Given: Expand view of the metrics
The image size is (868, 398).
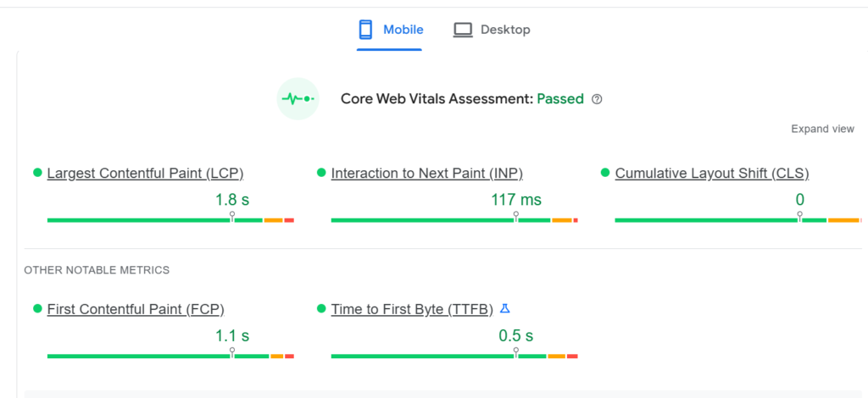Looking at the screenshot, I should click(x=822, y=129).
